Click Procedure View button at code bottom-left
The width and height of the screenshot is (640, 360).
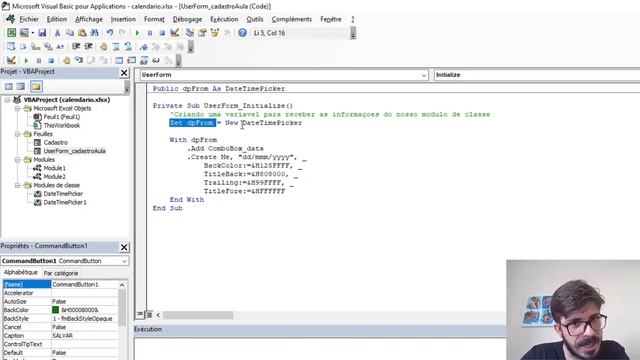pyautogui.click(x=140, y=314)
